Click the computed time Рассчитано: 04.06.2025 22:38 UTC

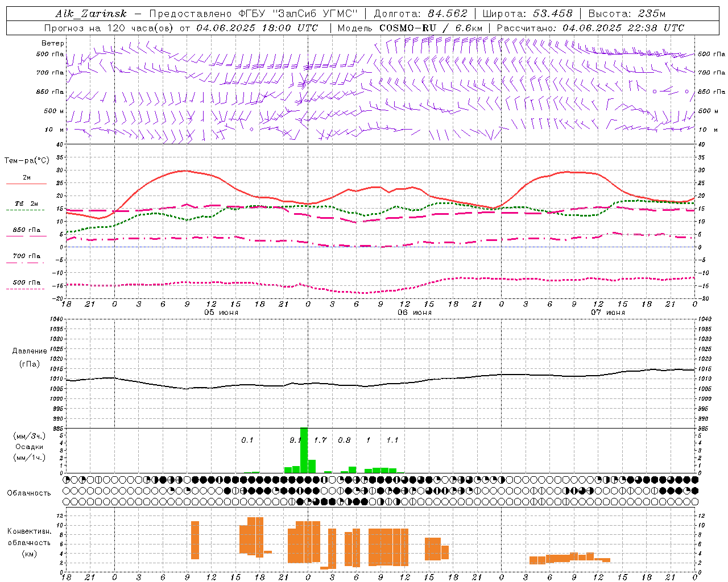[590, 28]
